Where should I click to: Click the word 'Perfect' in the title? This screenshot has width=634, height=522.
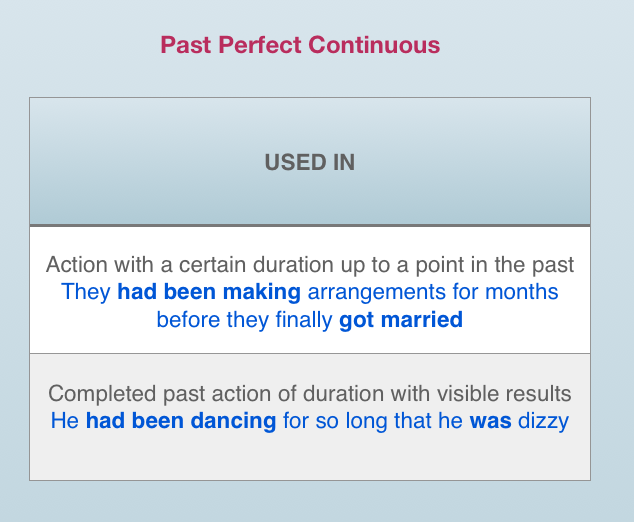tap(260, 44)
